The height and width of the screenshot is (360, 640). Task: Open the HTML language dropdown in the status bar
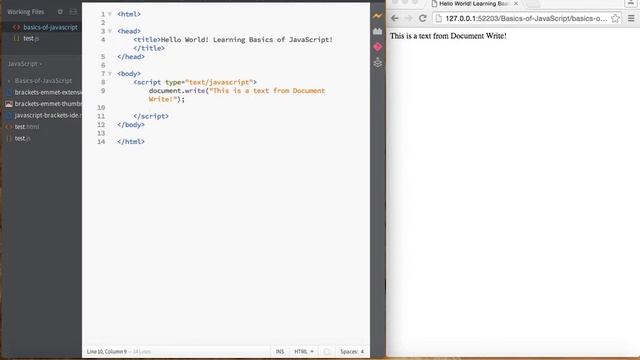[x=304, y=351]
